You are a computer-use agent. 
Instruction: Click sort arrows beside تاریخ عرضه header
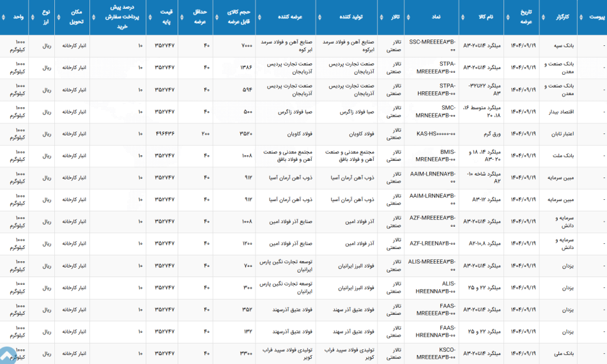click(508, 17)
